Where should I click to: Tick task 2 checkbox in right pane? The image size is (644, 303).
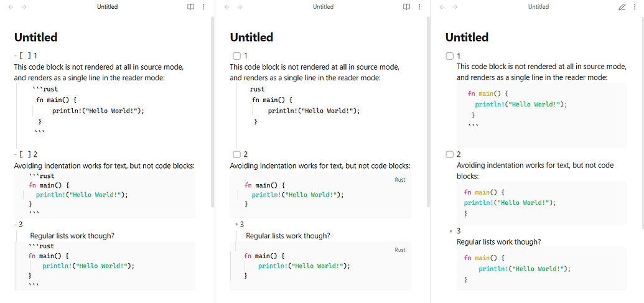point(450,155)
